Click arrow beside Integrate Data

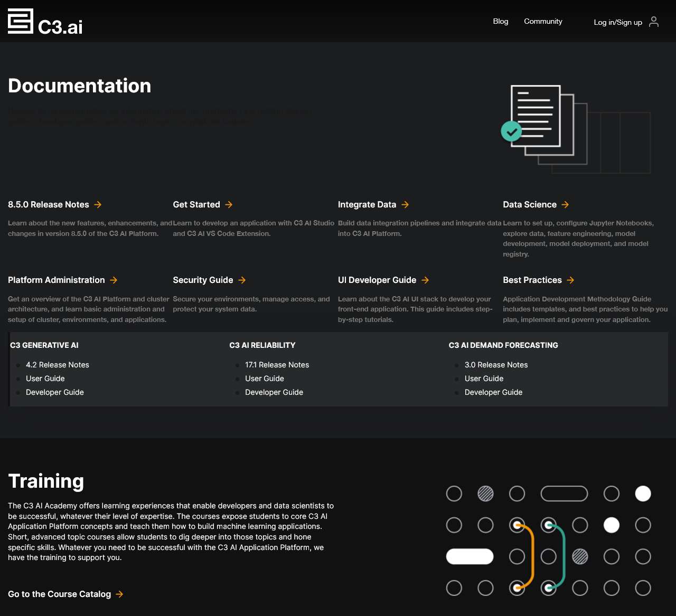click(405, 205)
